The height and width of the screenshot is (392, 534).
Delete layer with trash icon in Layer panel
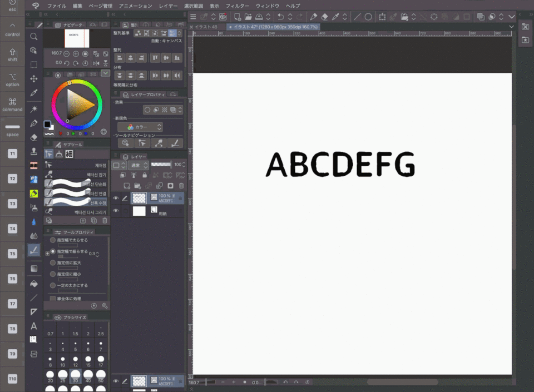[x=181, y=186]
